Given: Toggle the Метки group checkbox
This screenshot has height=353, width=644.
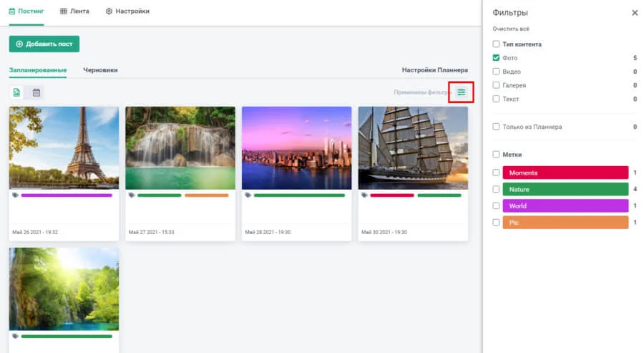Looking at the screenshot, I should coord(497,155).
